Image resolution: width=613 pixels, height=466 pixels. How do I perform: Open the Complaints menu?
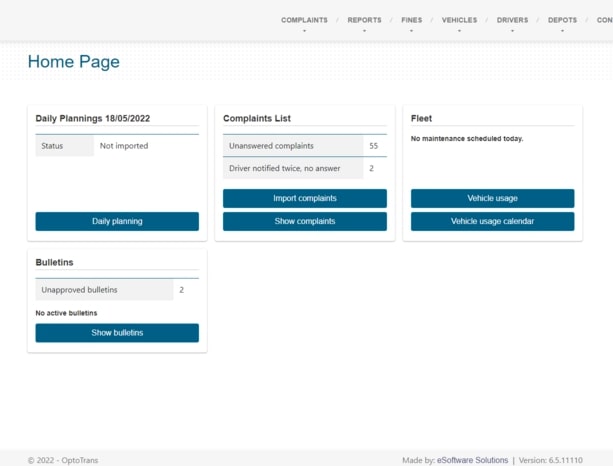pyautogui.click(x=304, y=20)
